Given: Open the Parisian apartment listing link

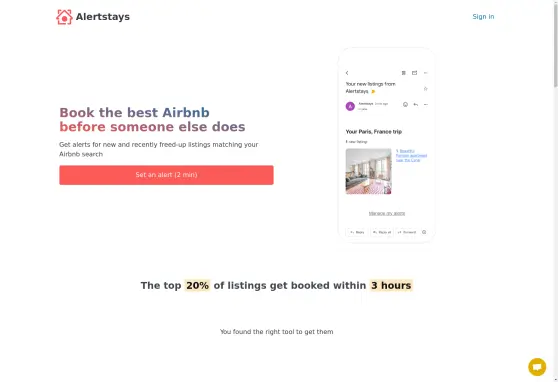Looking at the screenshot, I should click(411, 156).
